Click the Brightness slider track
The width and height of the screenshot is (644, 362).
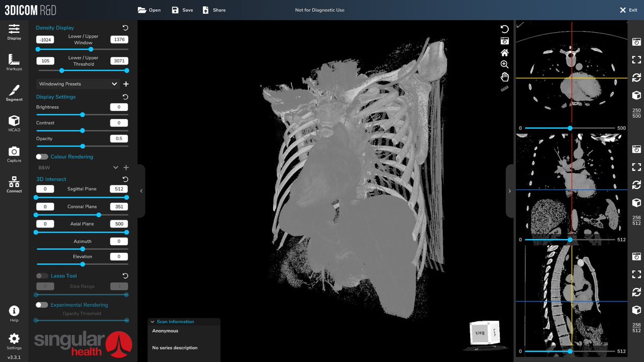[82, 115]
